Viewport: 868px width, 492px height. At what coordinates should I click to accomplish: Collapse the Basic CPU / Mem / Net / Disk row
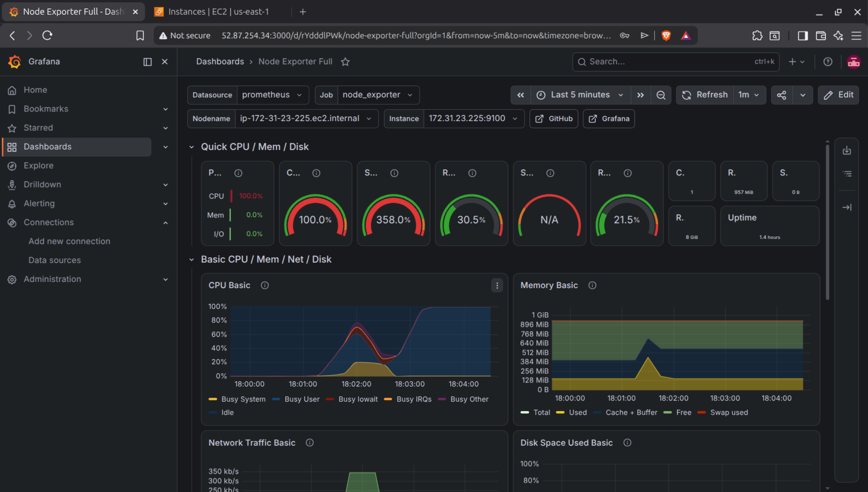[x=191, y=260]
